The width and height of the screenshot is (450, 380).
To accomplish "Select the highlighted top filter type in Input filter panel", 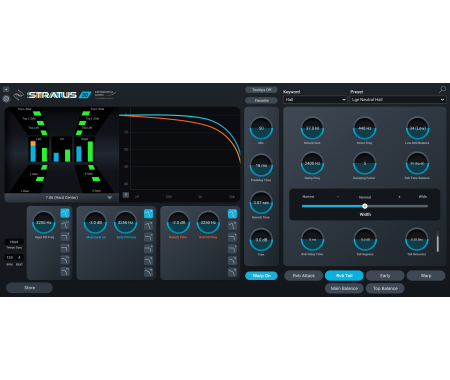I will tap(65, 213).
